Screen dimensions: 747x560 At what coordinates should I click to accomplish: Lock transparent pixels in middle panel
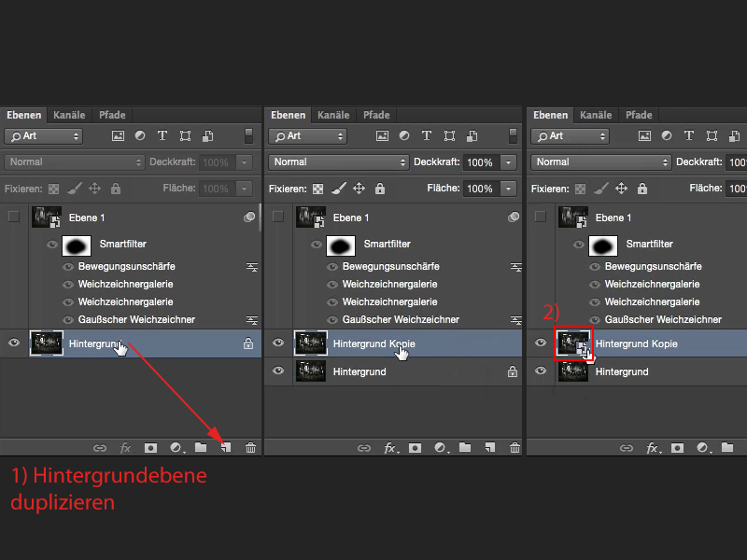(x=317, y=189)
